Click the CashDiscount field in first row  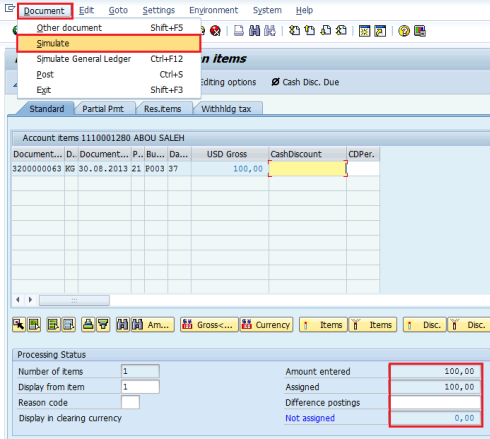[x=308, y=169]
